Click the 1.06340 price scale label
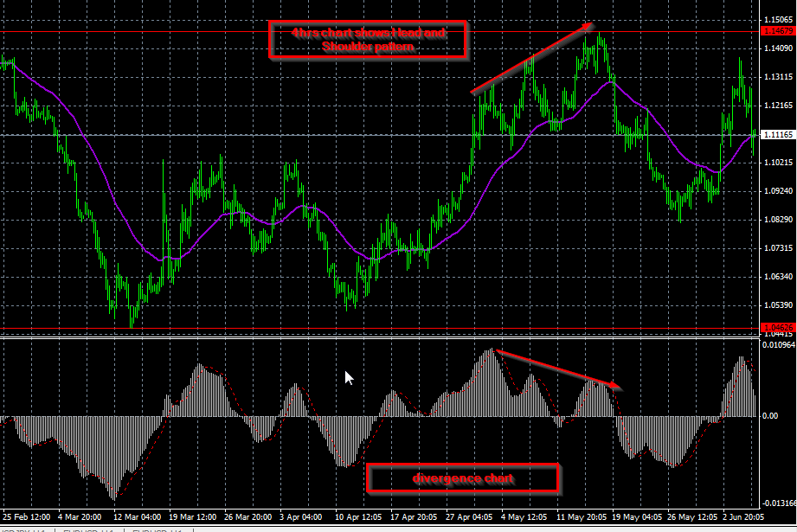Screen dimensions: 797x532 point(778,277)
